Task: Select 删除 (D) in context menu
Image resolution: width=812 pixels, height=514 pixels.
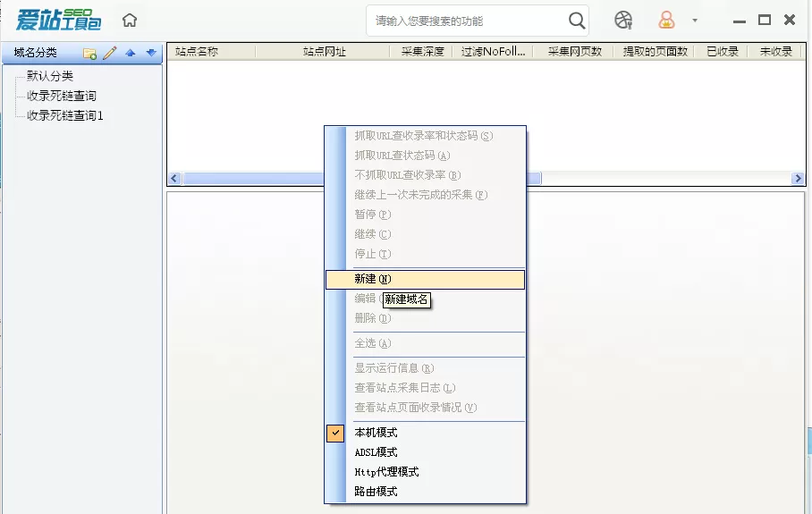Action: [x=425, y=318]
